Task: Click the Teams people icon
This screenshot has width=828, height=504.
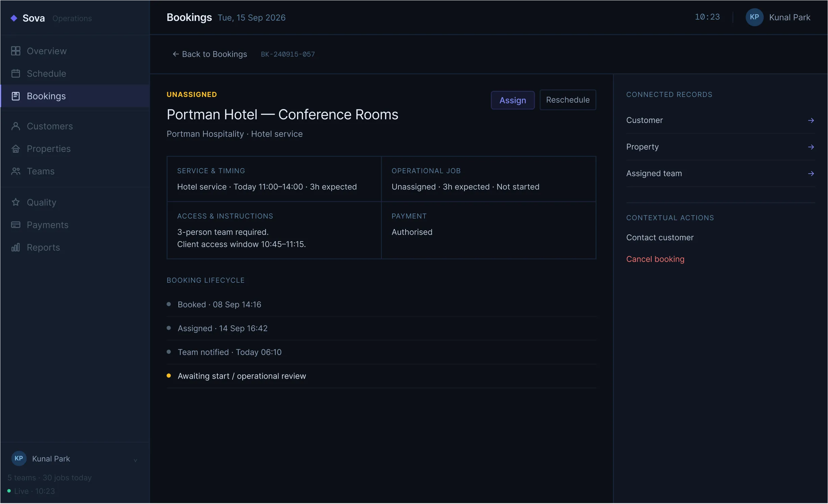Action: pos(16,171)
